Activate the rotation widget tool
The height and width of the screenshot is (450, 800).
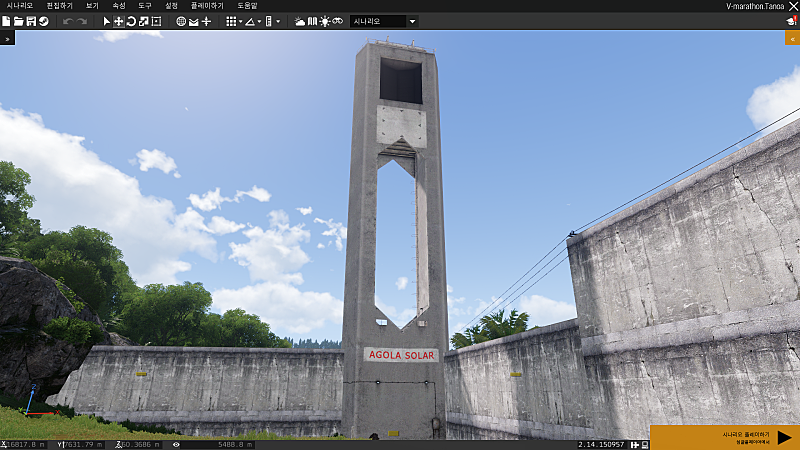point(131,21)
